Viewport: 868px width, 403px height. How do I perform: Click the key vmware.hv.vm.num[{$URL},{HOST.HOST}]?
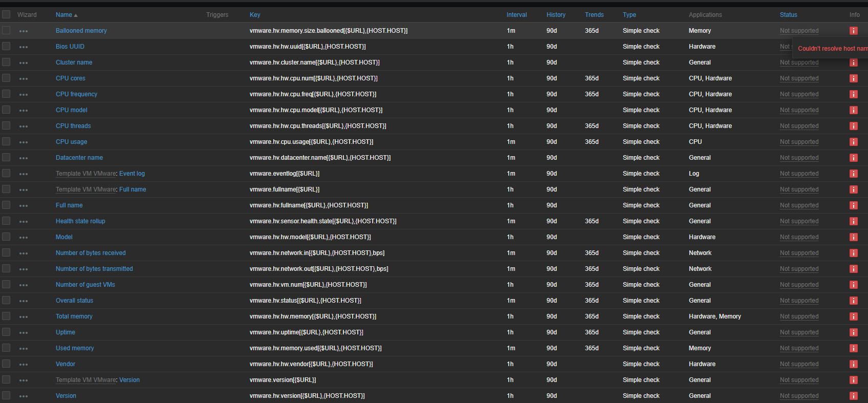click(308, 285)
